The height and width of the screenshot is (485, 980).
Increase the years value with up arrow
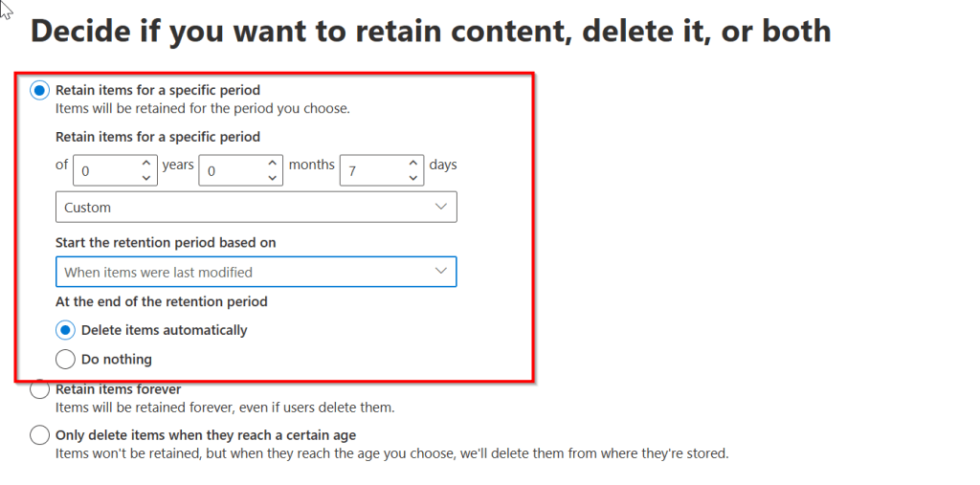tap(145, 163)
